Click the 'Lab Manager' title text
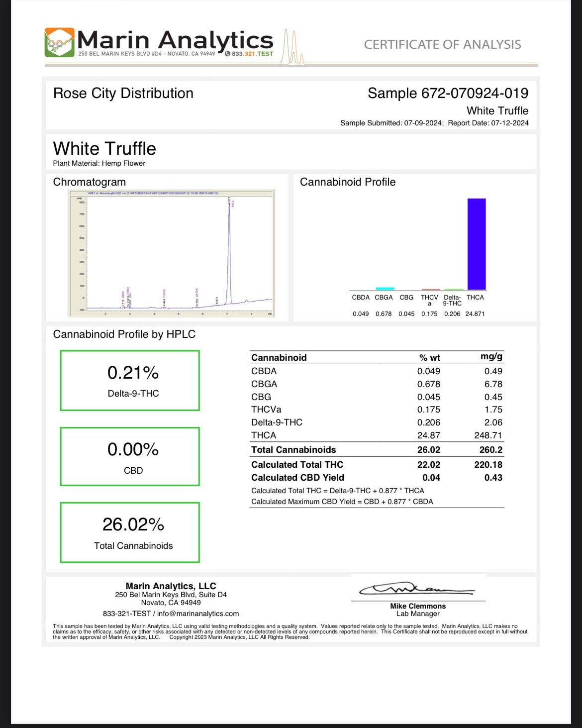 point(418,614)
